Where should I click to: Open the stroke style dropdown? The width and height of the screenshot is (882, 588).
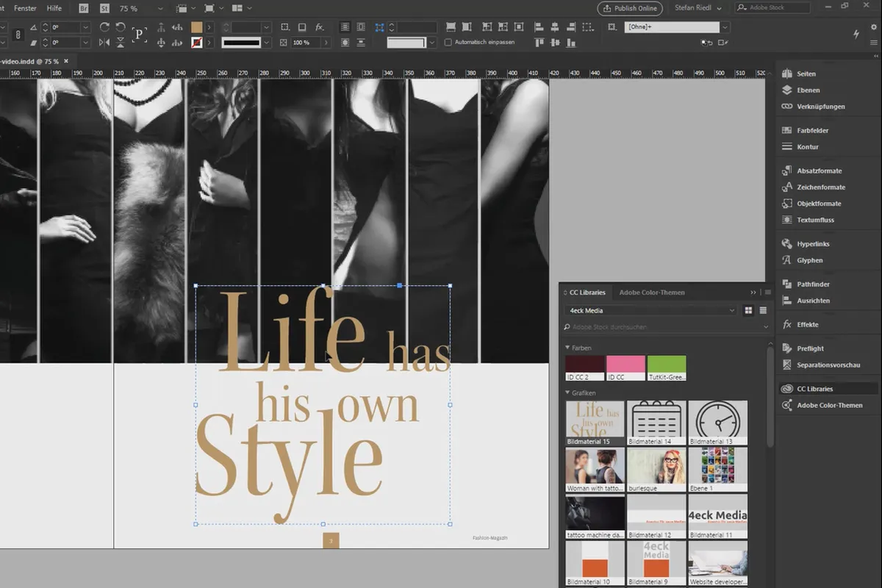tap(268, 43)
